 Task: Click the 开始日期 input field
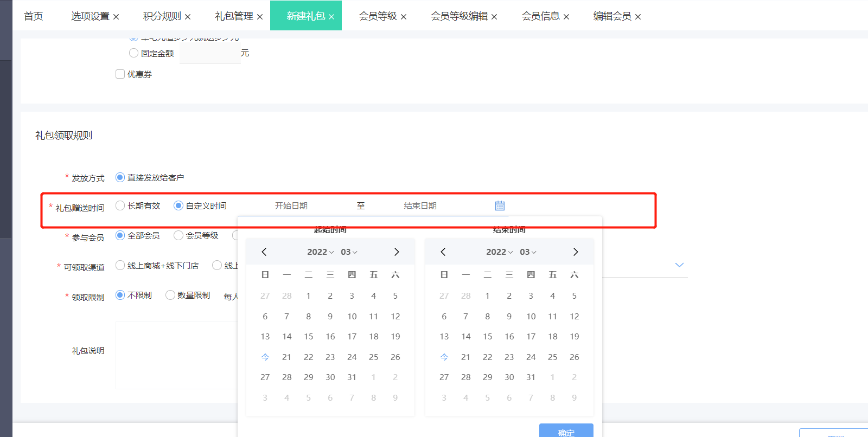pos(291,205)
